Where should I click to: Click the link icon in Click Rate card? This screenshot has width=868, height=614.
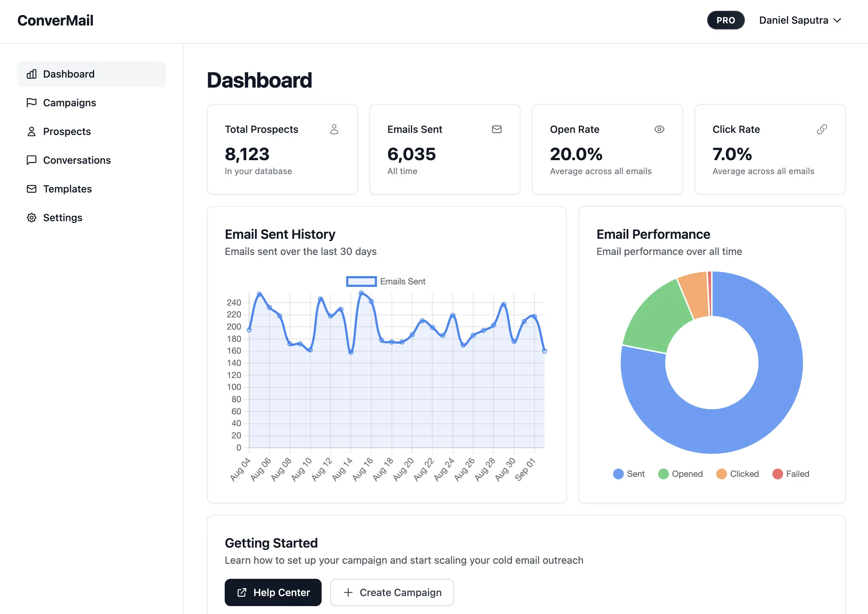[821, 129]
